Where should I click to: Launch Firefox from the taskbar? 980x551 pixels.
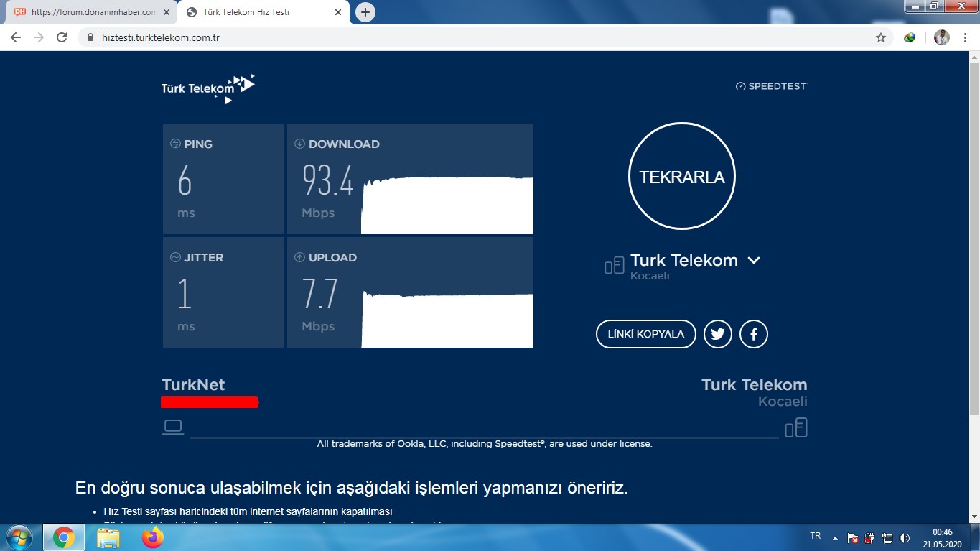coord(153,537)
